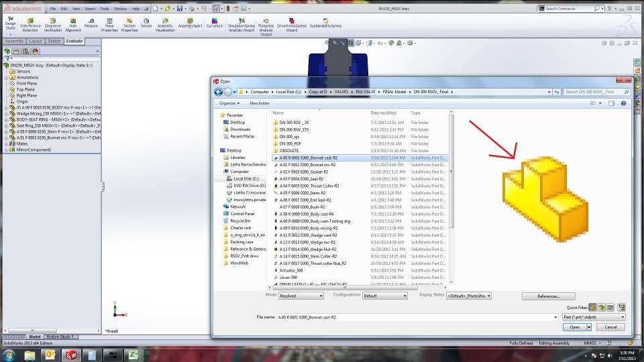Open the Mode dropdown showing Resolved
This screenshot has width=644, height=362.
(x=301, y=296)
